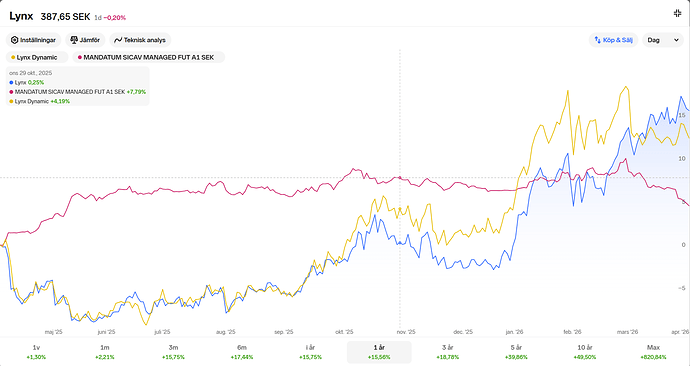Viewport: 690px width, 366px height.
Task: Click the Teknisk analys line chart icon
Action: (118, 40)
